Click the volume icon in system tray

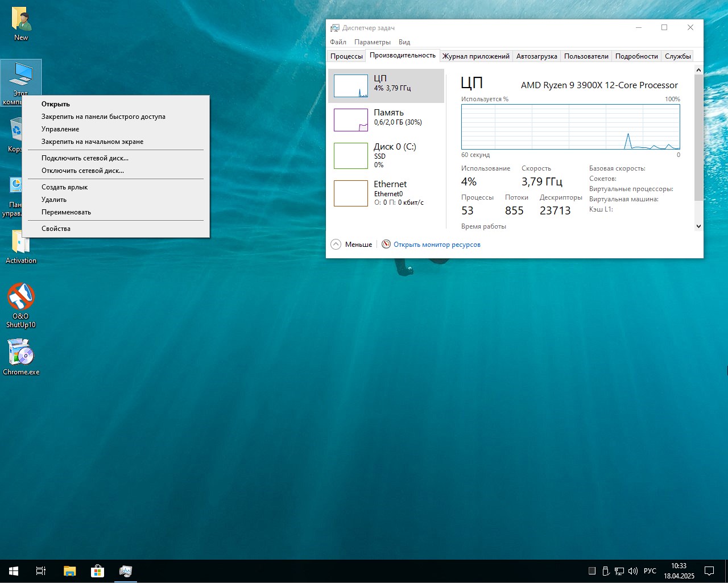pyautogui.click(x=632, y=571)
